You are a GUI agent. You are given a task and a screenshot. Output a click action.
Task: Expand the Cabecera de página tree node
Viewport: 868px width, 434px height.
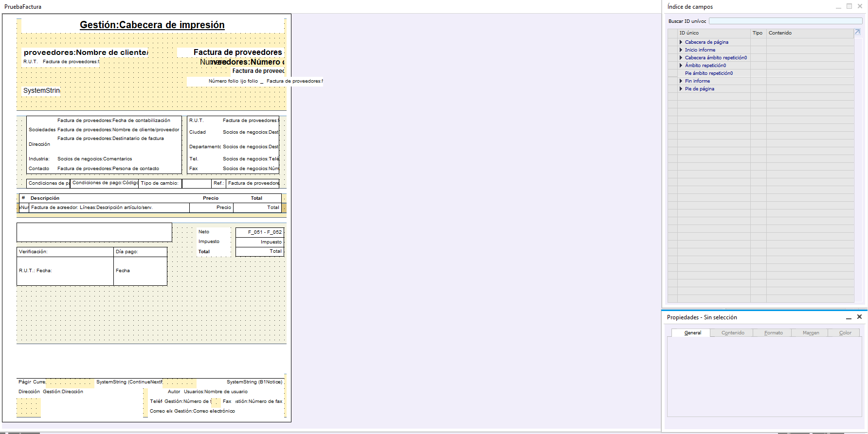tap(681, 42)
